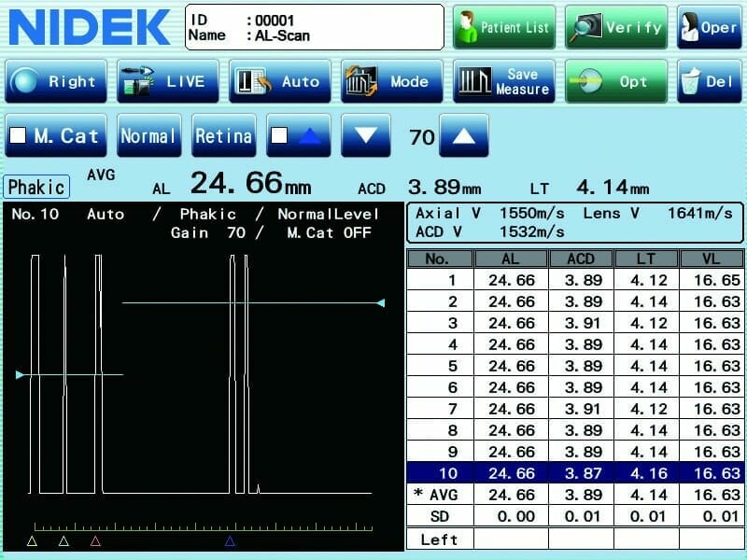Save the current measurement

(x=504, y=81)
